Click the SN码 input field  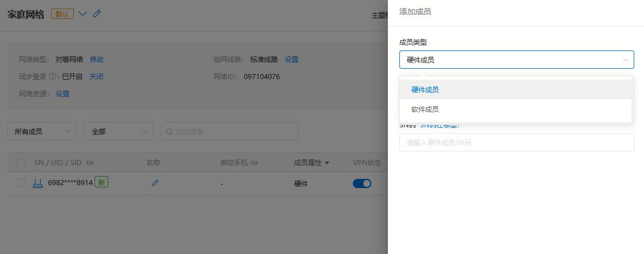(516, 142)
